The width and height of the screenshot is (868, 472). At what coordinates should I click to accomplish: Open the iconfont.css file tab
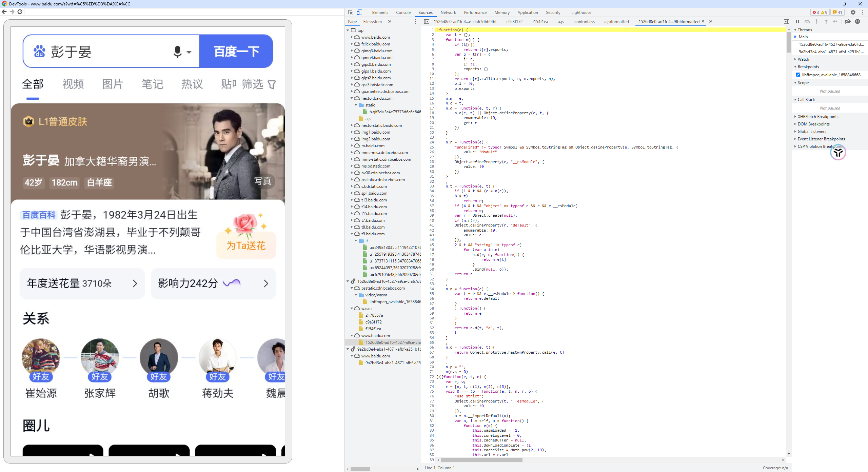(x=584, y=21)
